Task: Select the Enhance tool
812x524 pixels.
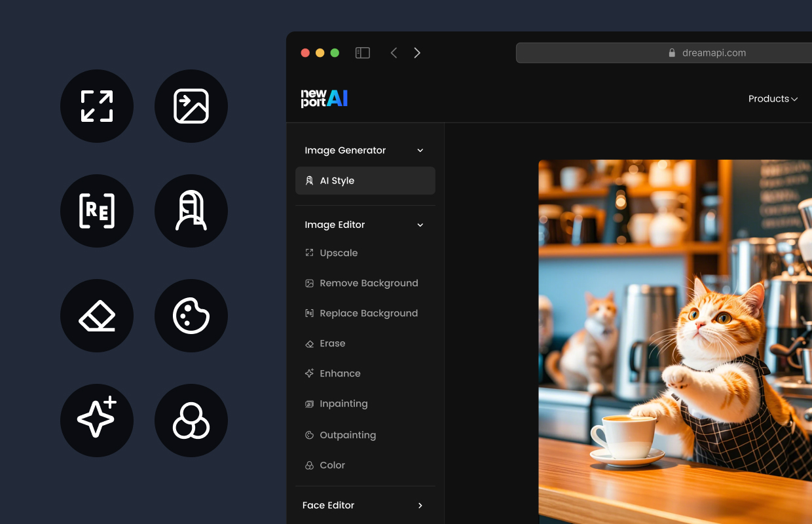Action: (x=340, y=373)
